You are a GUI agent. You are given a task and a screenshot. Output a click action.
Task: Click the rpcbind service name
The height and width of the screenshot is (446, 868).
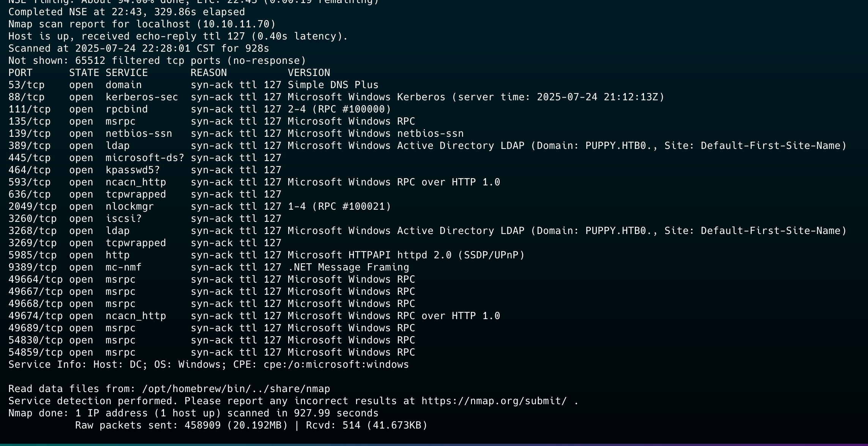tap(127, 109)
